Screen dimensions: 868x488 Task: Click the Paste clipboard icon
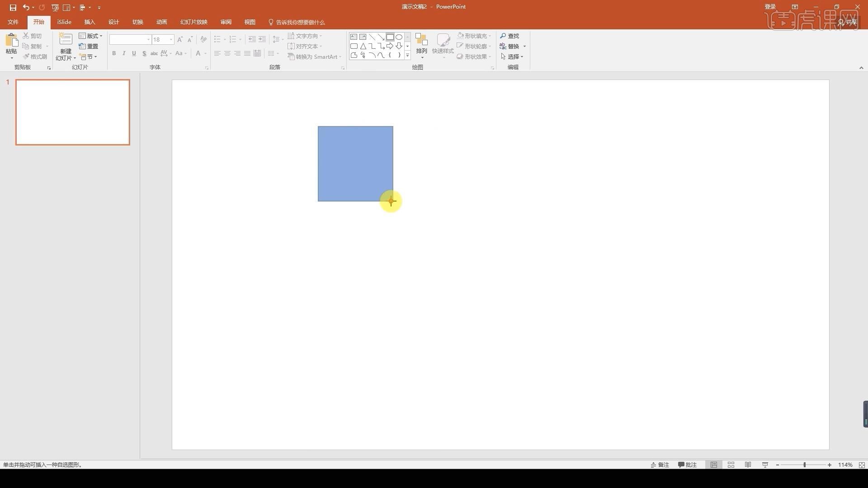click(11, 41)
